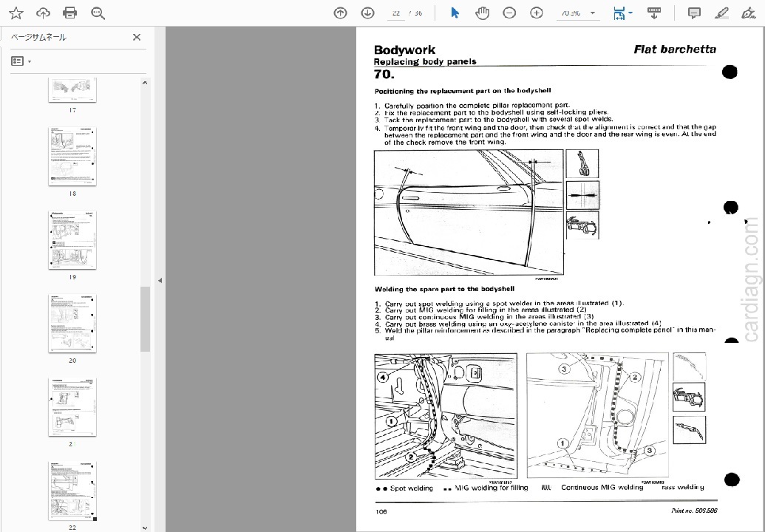Select the arrow selection tool
Screen dimensions: 765x532
(455, 13)
